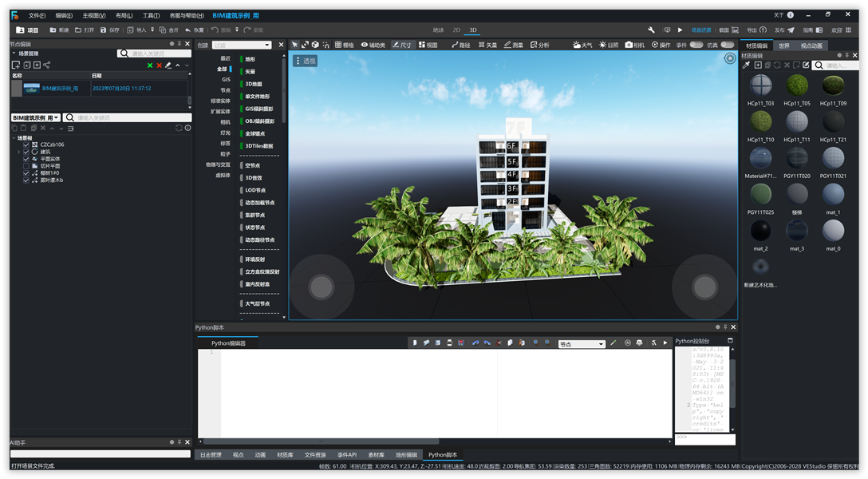The image size is (868, 479).
Task: Run the Python script with play icon
Action: tap(665, 343)
